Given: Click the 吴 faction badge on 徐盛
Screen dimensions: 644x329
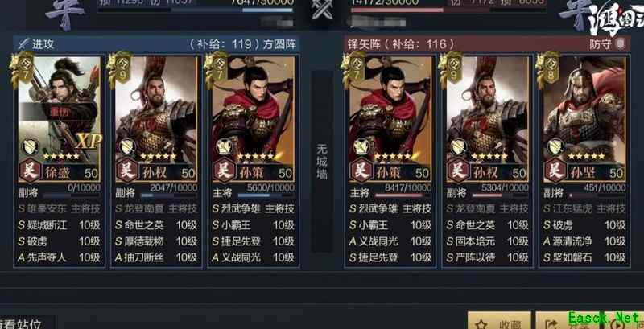Looking at the screenshot, I should coord(30,171).
